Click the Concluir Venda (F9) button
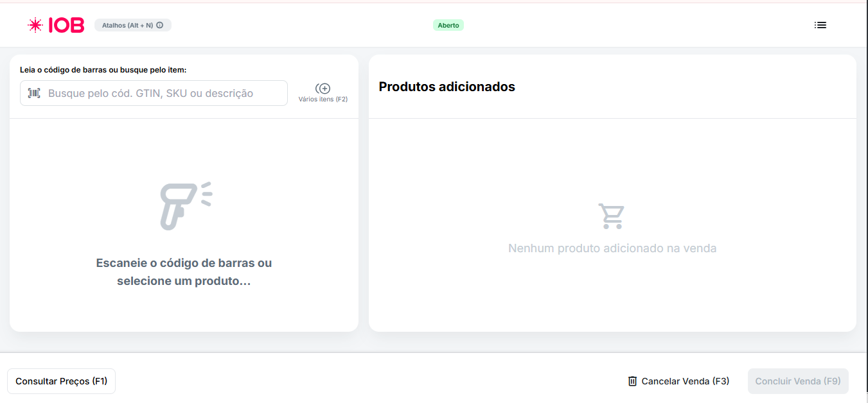The height and width of the screenshot is (403, 868). (x=798, y=381)
